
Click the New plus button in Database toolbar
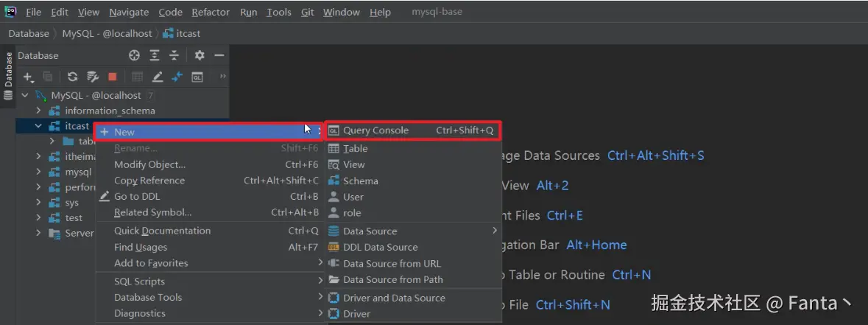click(28, 77)
